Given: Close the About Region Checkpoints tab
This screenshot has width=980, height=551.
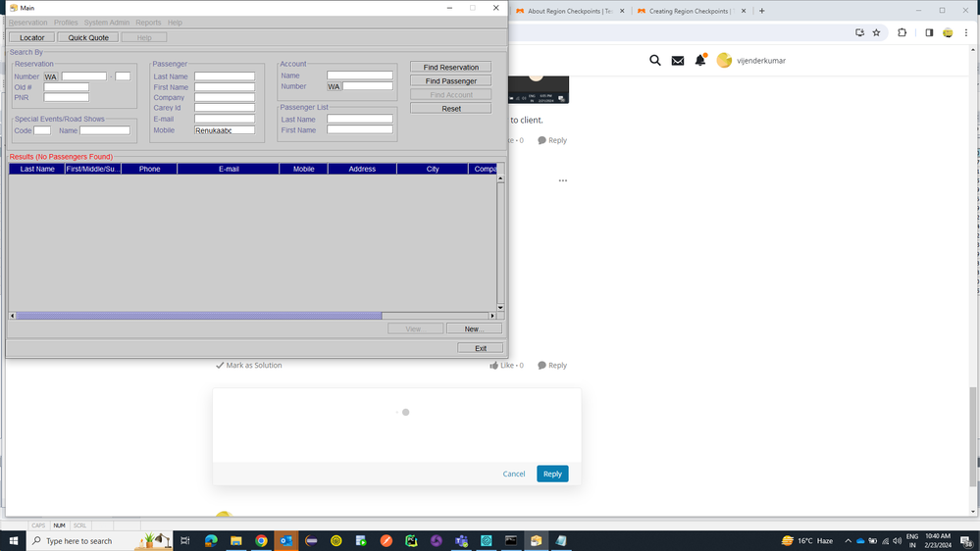Looking at the screenshot, I should (622, 11).
